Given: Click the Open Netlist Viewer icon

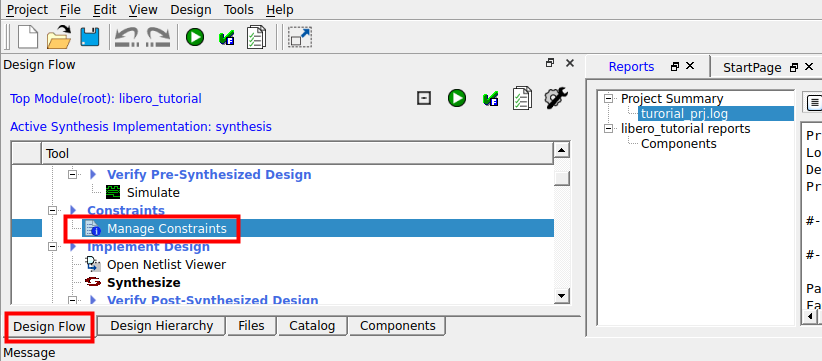Looking at the screenshot, I should tap(93, 265).
